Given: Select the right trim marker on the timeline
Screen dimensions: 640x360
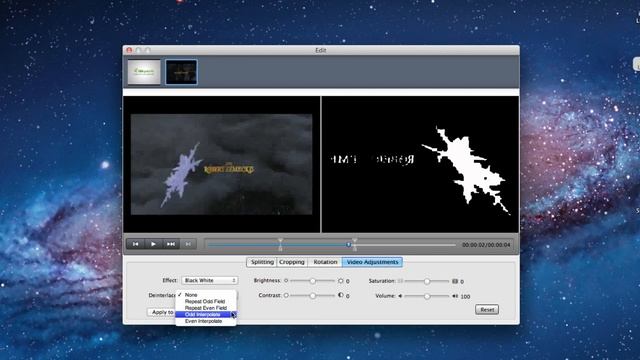Looking at the screenshot, I should click(x=354, y=244).
